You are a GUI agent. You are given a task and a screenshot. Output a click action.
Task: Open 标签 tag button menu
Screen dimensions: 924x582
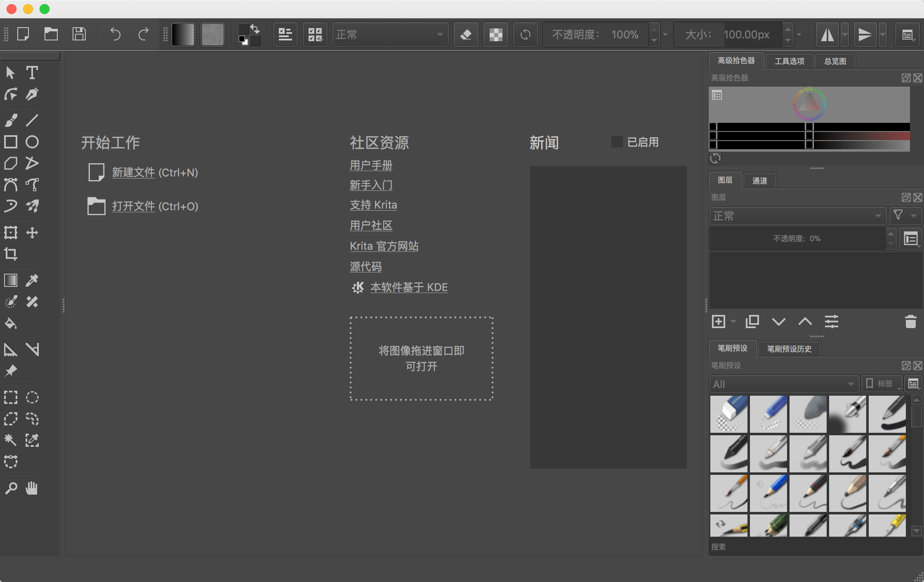tap(881, 384)
